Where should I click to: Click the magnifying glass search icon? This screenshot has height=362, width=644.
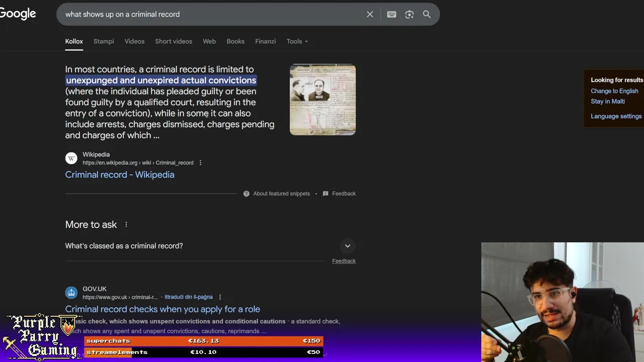427,14
